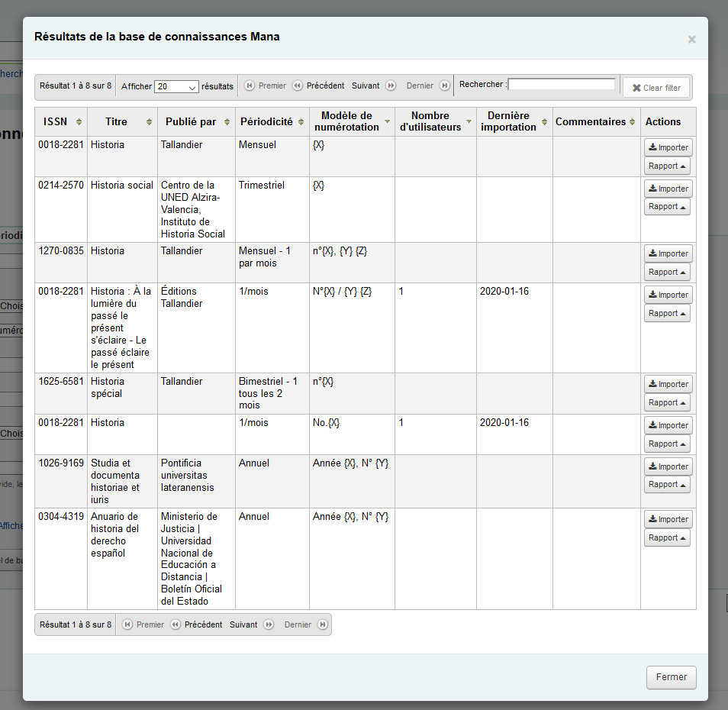728x710 pixels.
Task: Sort by Publié par column
Action: [x=196, y=121]
